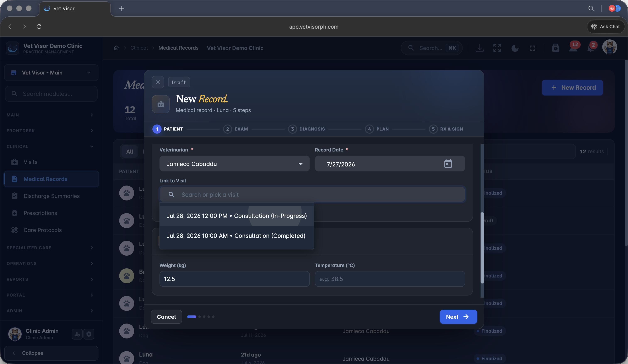The width and height of the screenshot is (628, 364).
Task: Click the Weight (kg) field
Action: point(234,278)
